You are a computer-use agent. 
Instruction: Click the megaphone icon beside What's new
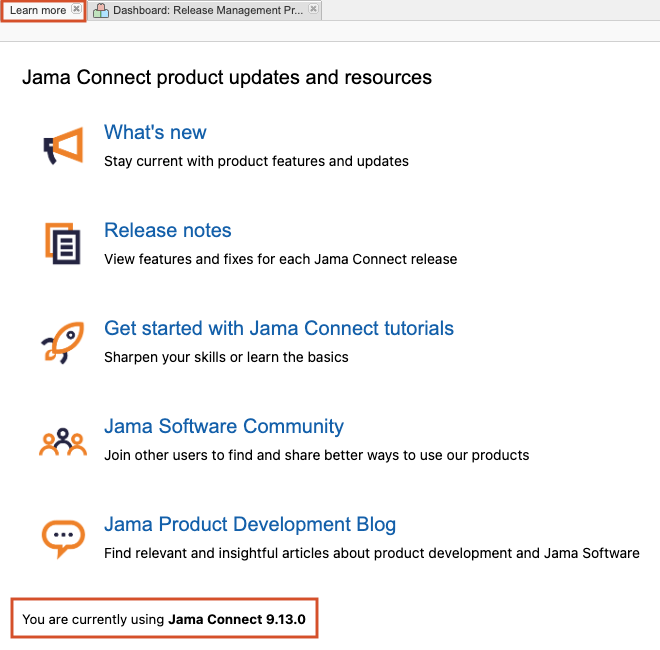point(62,146)
